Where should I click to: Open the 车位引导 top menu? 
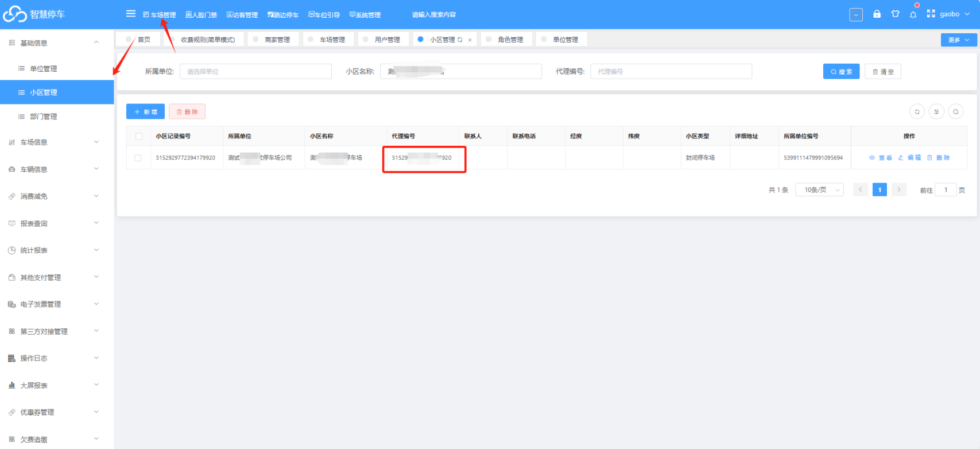324,15
